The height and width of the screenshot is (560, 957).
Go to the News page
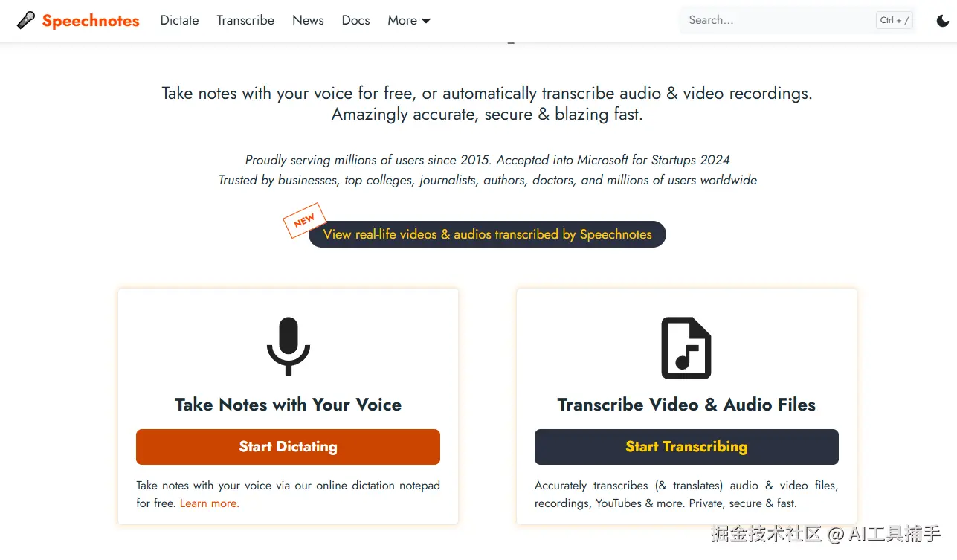click(x=308, y=21)
